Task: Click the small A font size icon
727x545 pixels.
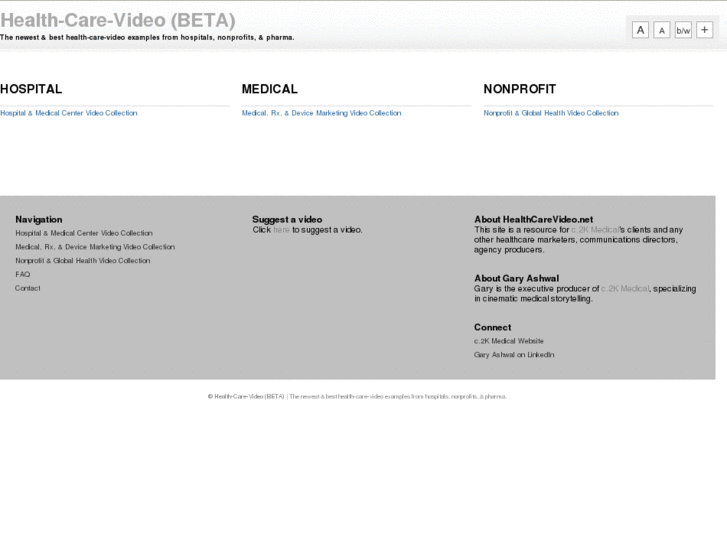Action: (662, 30)
